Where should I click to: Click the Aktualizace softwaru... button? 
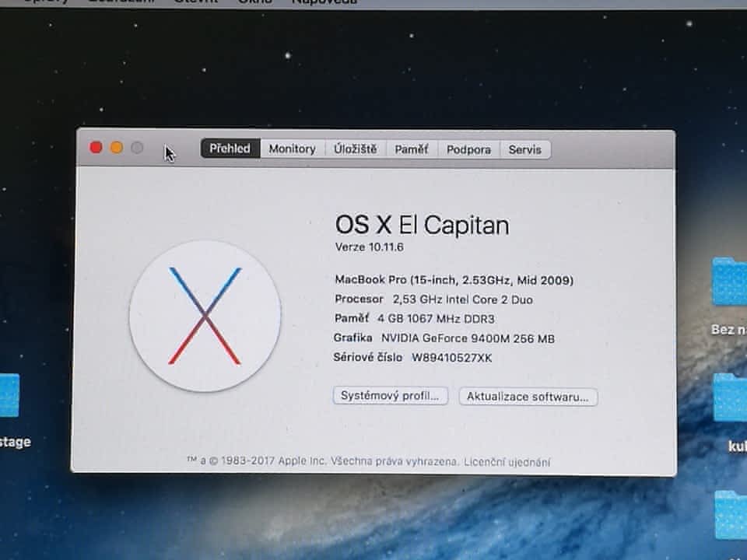528,397
